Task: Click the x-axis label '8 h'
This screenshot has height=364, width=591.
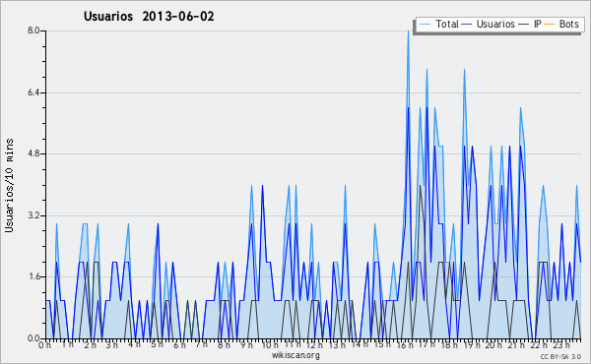Action: (x=224, y=345)
